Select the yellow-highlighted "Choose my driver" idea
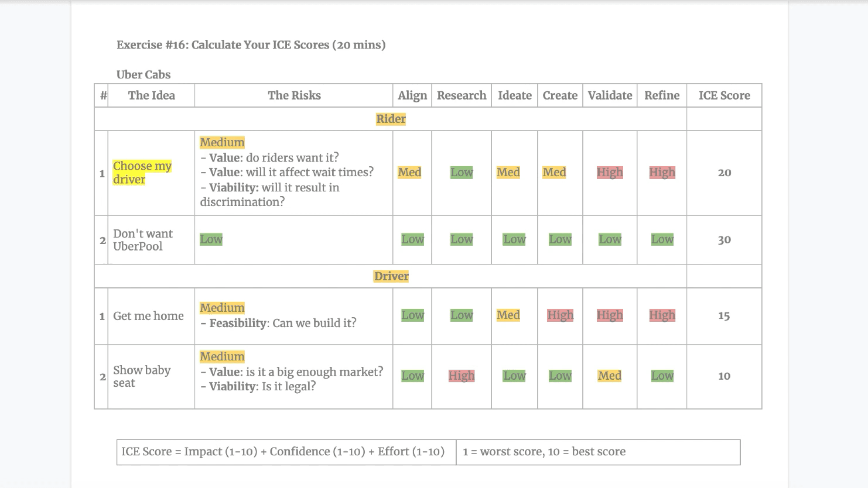Viewport: 868px width, 488px height. coord(142,173)
